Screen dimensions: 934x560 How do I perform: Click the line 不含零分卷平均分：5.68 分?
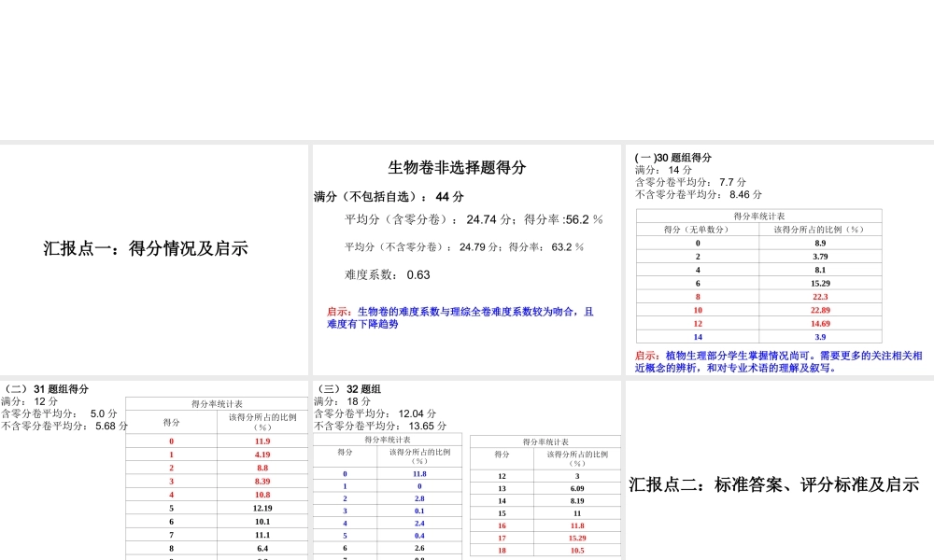pyautogui.click(x=64, y=427)
